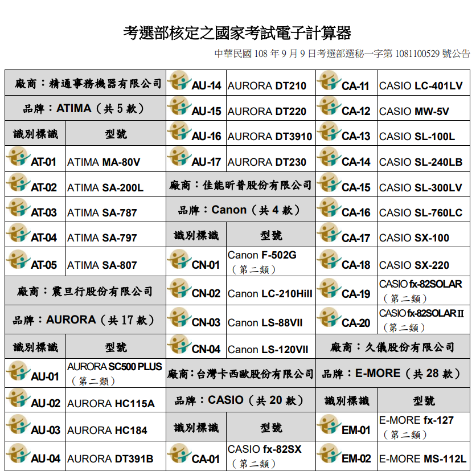Pick the logo icon next to CA-20
The height and width of the screenshot is (471, 476).
(x=329, y=317)
